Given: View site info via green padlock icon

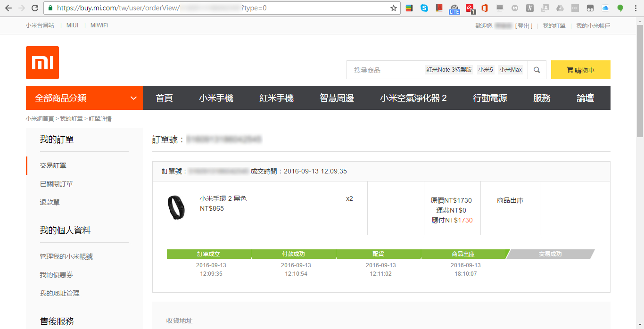Looking at the screenshot, I should click(50, 8).
